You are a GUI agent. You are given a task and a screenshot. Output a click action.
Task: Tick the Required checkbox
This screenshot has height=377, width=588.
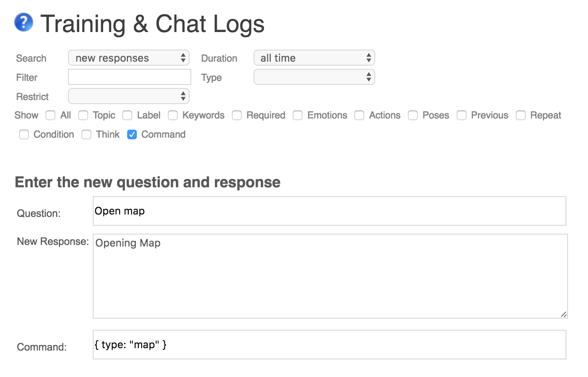click(x=237, y=115)
